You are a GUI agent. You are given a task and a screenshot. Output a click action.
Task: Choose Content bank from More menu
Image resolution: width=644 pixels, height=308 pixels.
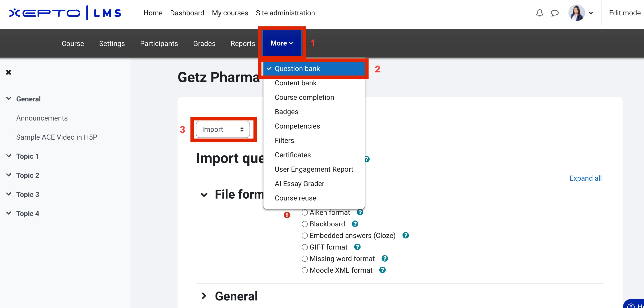point(296,83)
